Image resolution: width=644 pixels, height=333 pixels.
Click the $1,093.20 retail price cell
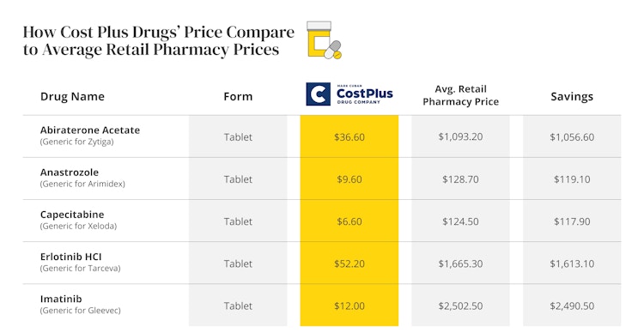[x=460, y=136]
